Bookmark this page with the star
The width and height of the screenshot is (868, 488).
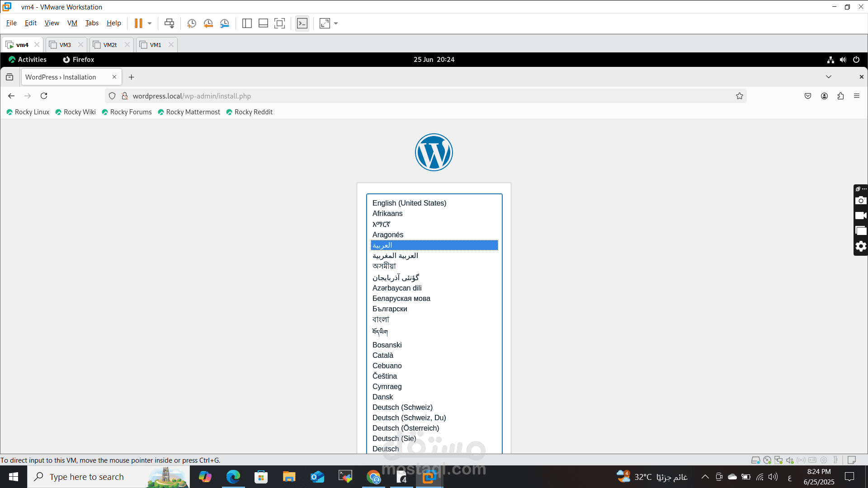click(740, 96)
